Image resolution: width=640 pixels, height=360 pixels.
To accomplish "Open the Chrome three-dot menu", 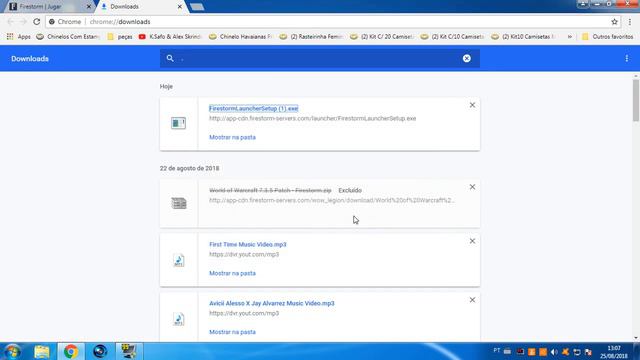I will coord(629,22).
